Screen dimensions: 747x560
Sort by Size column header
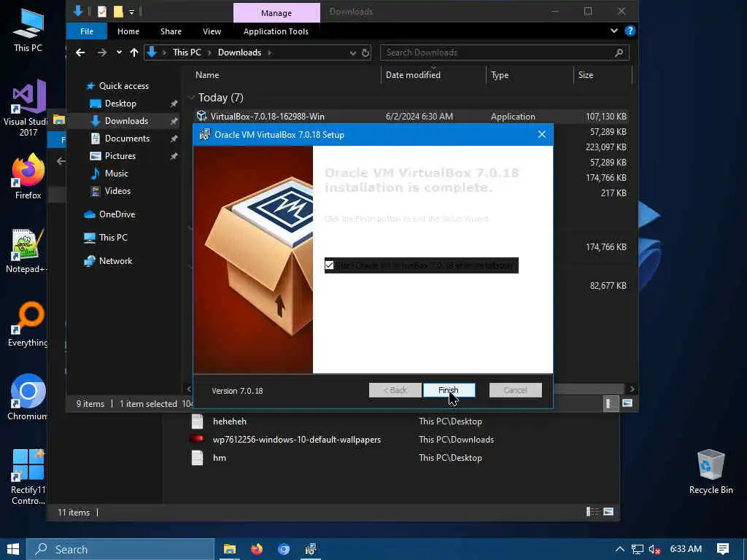(x=586, y=75)
